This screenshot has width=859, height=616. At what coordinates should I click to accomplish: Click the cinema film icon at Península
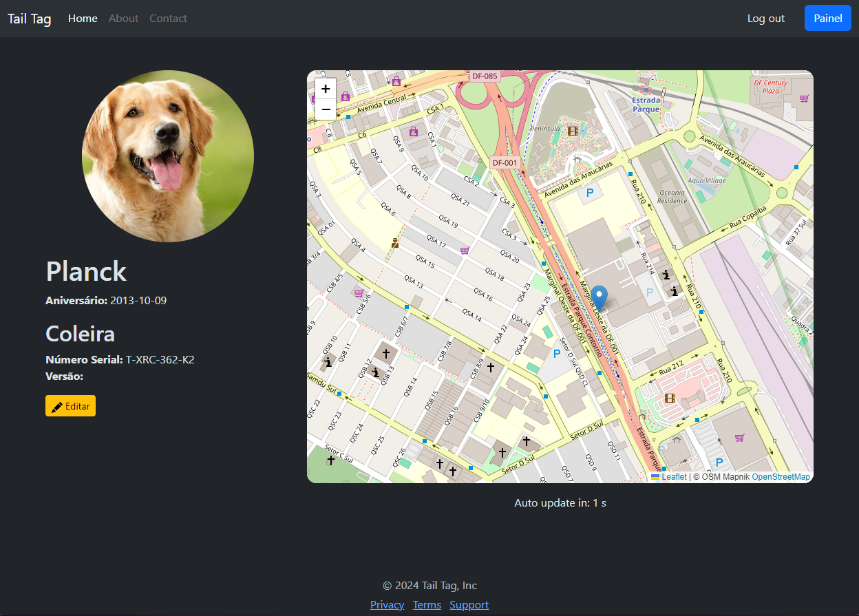tap(572, 130)
